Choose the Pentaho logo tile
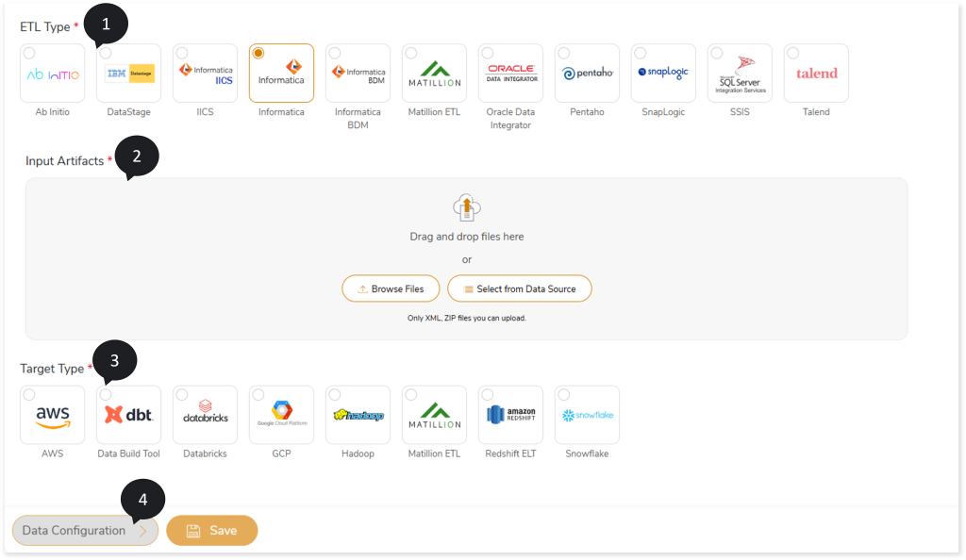Viewport: 966px width, 560px height. pos(587,74)
